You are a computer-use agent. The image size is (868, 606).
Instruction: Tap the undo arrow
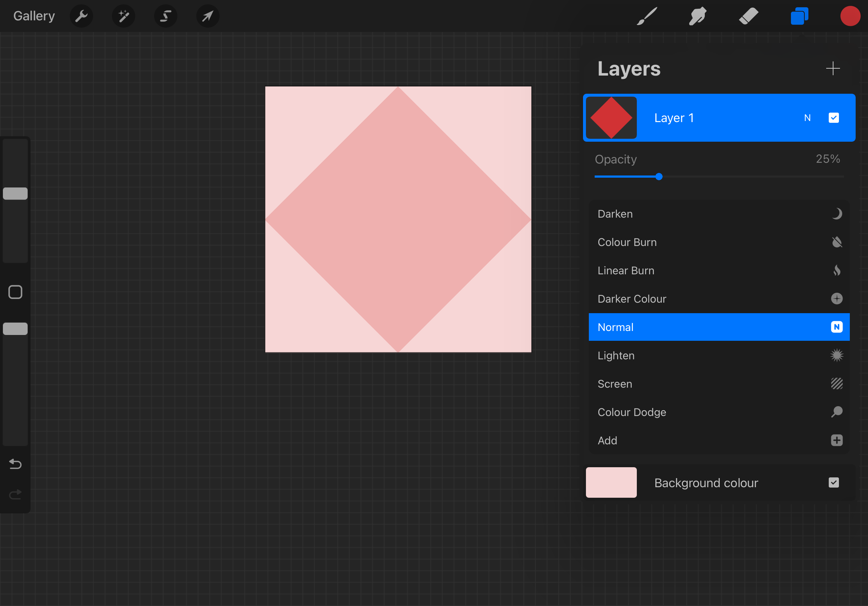16,464
